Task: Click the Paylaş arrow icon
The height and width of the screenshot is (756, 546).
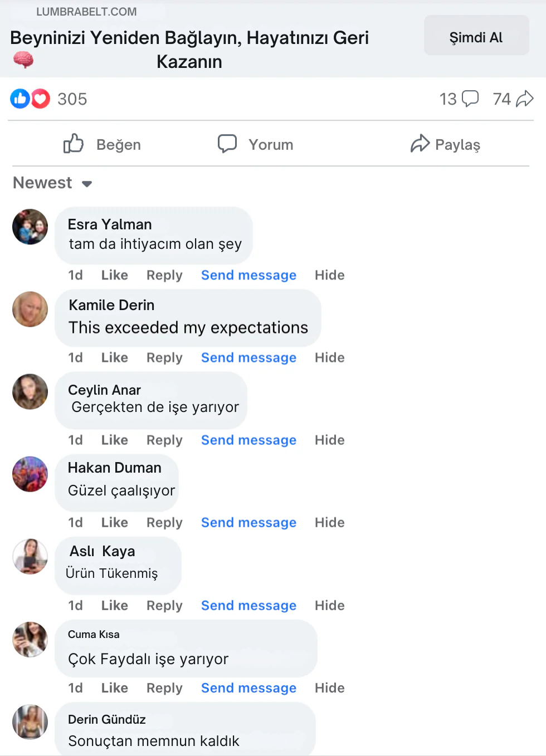Action: coord(420,144)
